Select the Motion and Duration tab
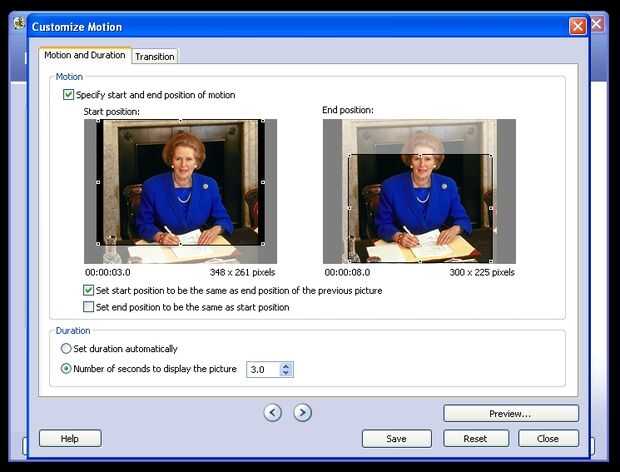The width and height of the screenshot is (620, 472). point(85,55)
